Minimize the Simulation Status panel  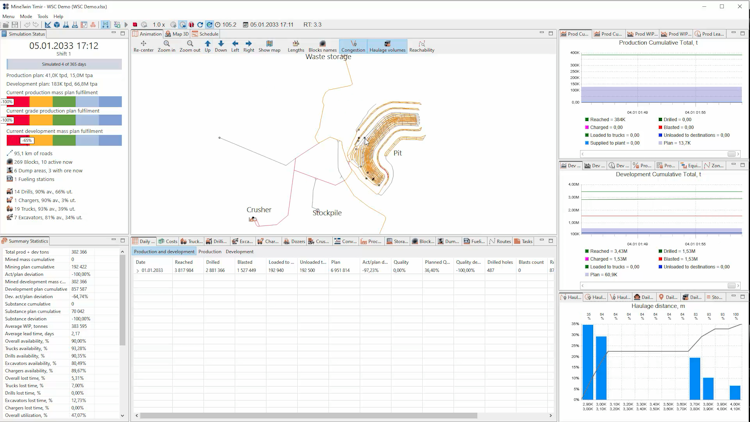tap(113, 33)
